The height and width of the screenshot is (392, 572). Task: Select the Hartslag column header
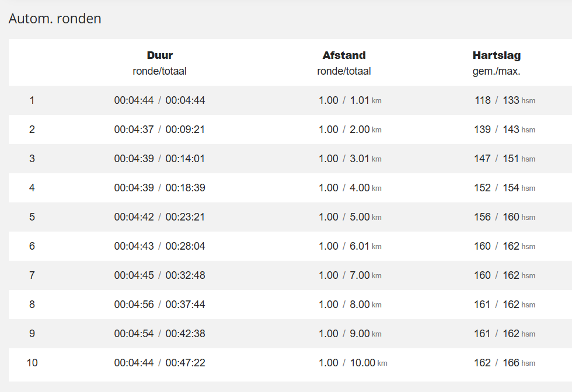496,55
